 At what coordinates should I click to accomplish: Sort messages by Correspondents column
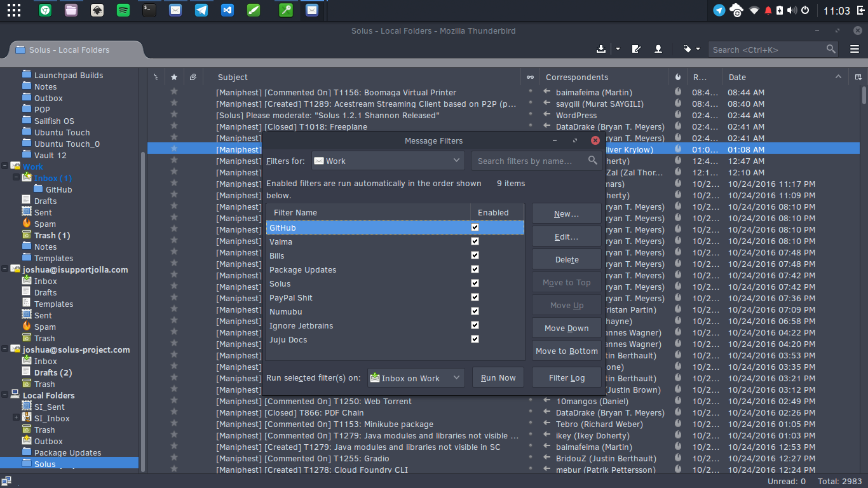tap(604, 77)
